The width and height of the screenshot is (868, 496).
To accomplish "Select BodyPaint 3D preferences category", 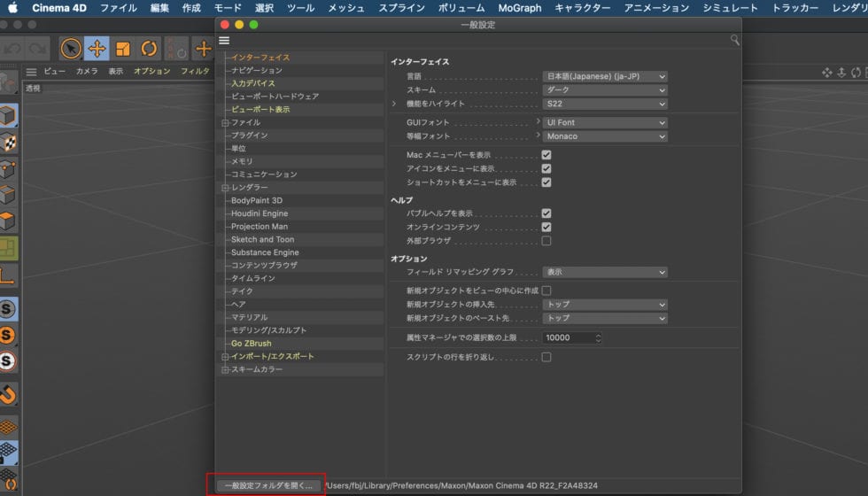I will tap(256, 200).
